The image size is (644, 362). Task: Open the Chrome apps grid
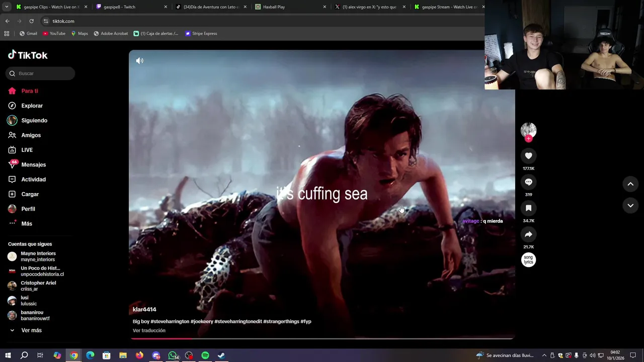(7, 34)
